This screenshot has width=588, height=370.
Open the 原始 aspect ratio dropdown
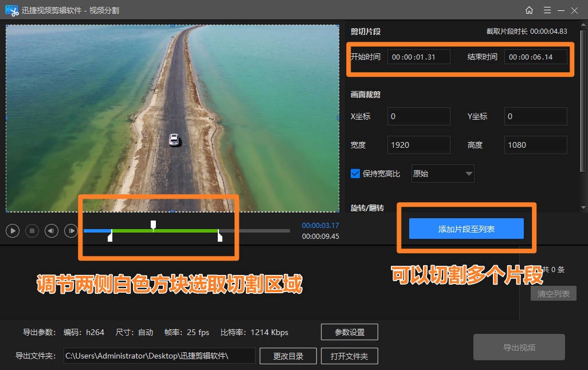[442, 173]
